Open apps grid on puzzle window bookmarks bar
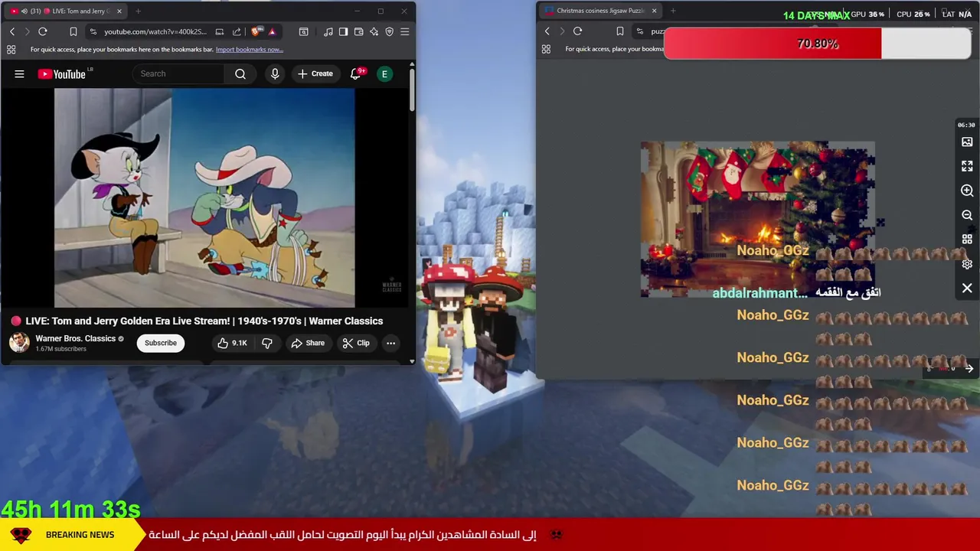Viewport: 980px width, 551px height. (x=546, y=49)
